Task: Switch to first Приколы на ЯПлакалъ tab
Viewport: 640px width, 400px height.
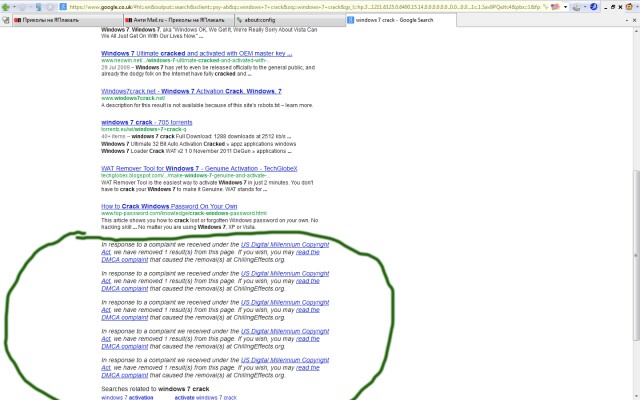Action: tap(68, 20)
